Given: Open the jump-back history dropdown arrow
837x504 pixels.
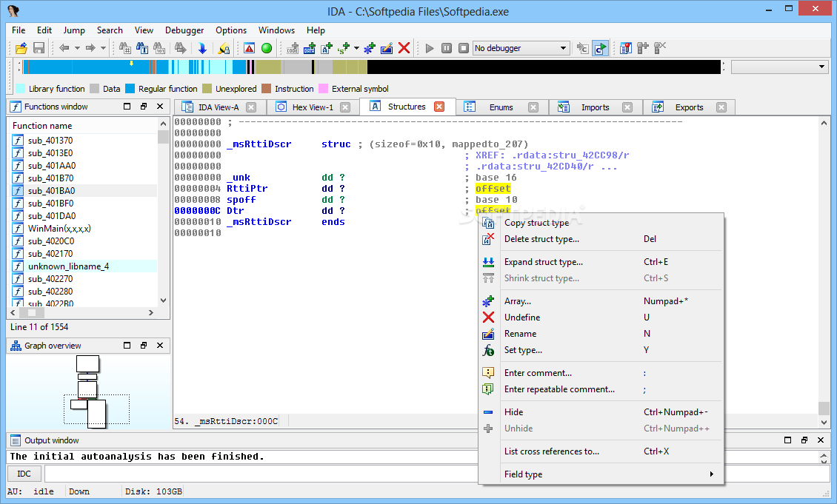Looking at the screenshot, I should pos(77,48).
